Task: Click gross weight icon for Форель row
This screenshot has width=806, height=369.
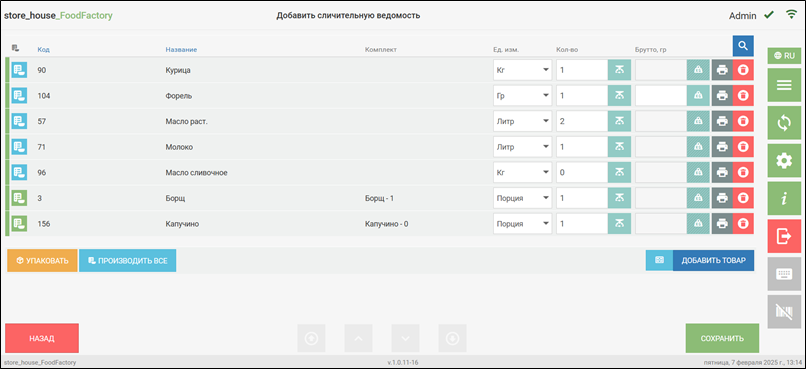Action: click(698, 96)
